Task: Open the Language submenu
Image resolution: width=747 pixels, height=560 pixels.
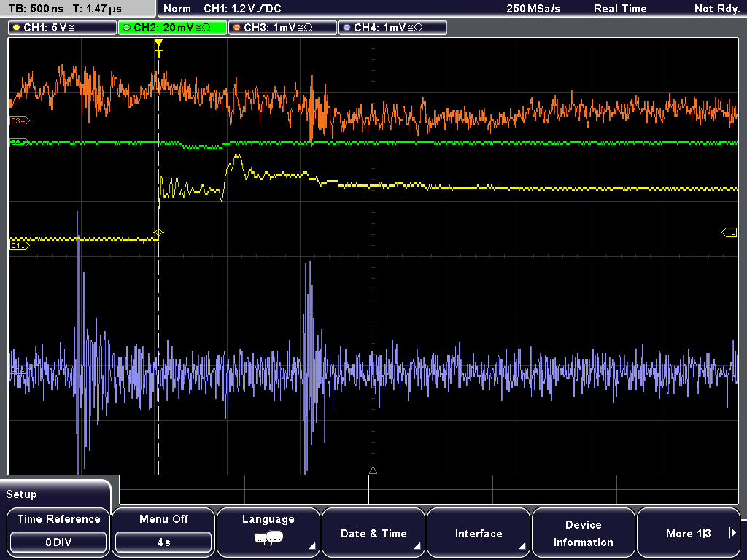Action: [x=268, y=532]
